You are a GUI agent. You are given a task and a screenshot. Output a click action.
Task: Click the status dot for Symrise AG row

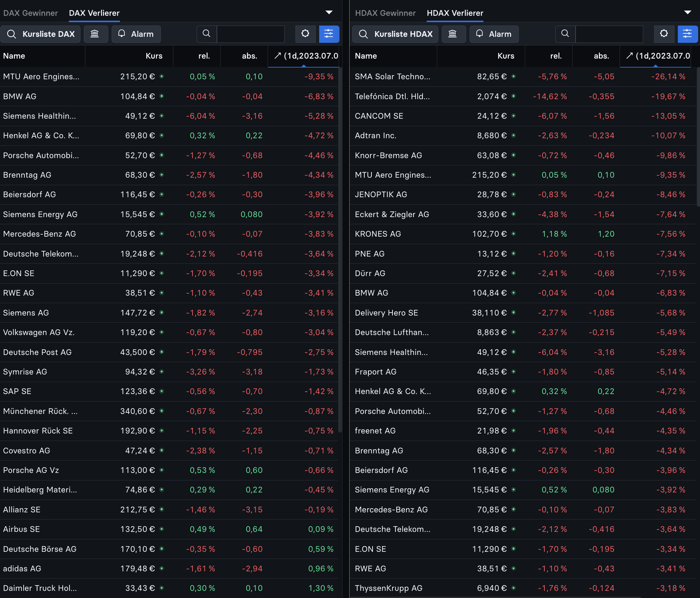click(162, 371)
